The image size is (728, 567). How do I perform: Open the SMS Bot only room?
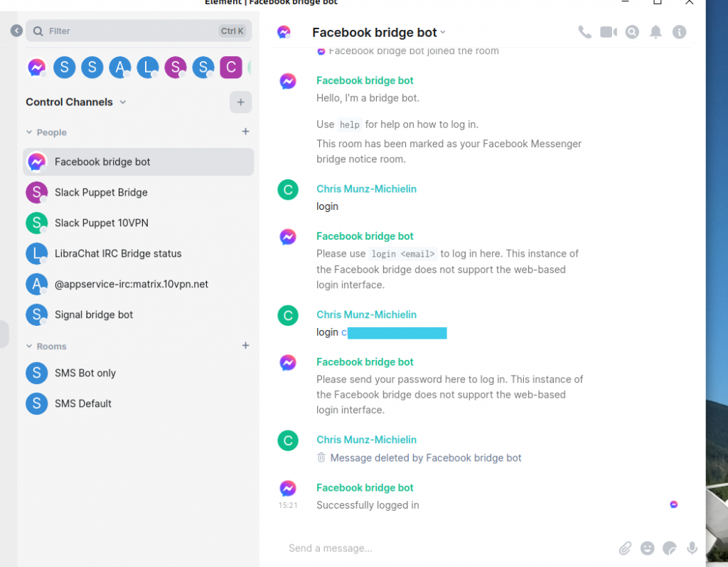(139, 373)
